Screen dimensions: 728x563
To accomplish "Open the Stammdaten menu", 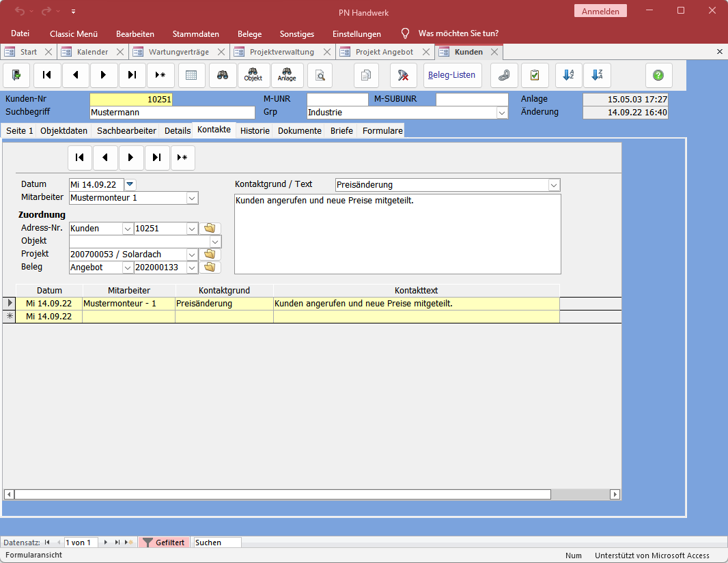I will [x=195, y=33].
